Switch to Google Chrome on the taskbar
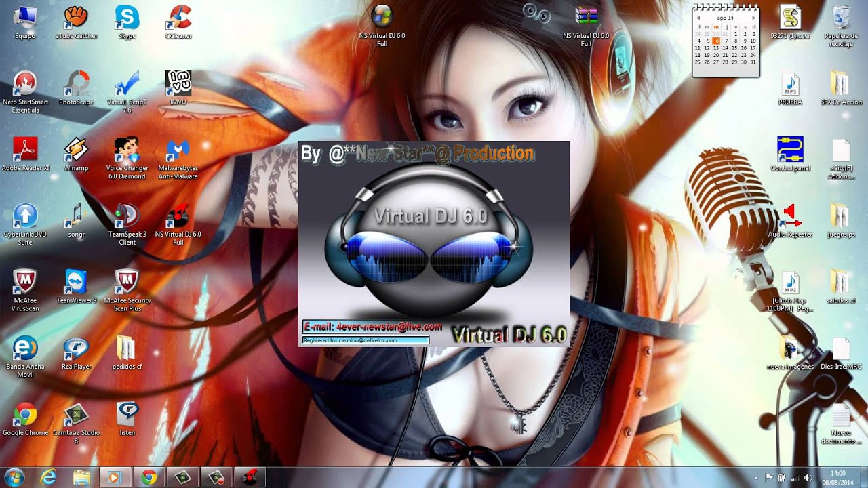Viewport: 868px width, 488px height. 149,477
